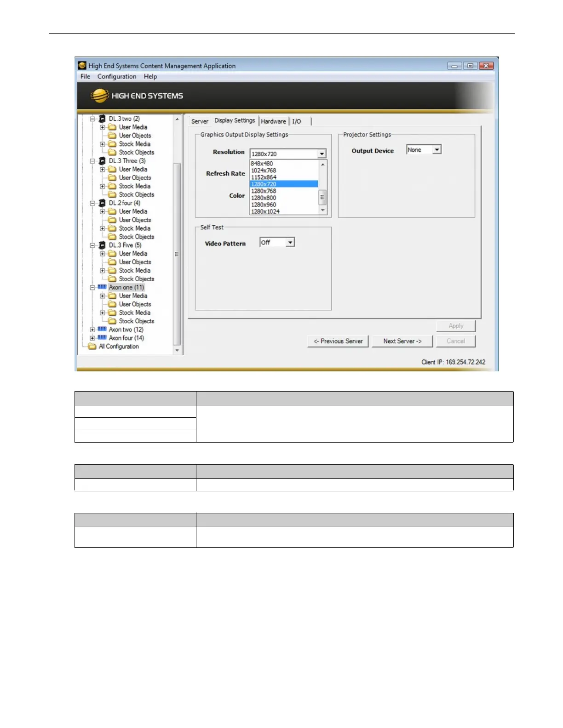Open the Output Device dropdown

[437, 150]
